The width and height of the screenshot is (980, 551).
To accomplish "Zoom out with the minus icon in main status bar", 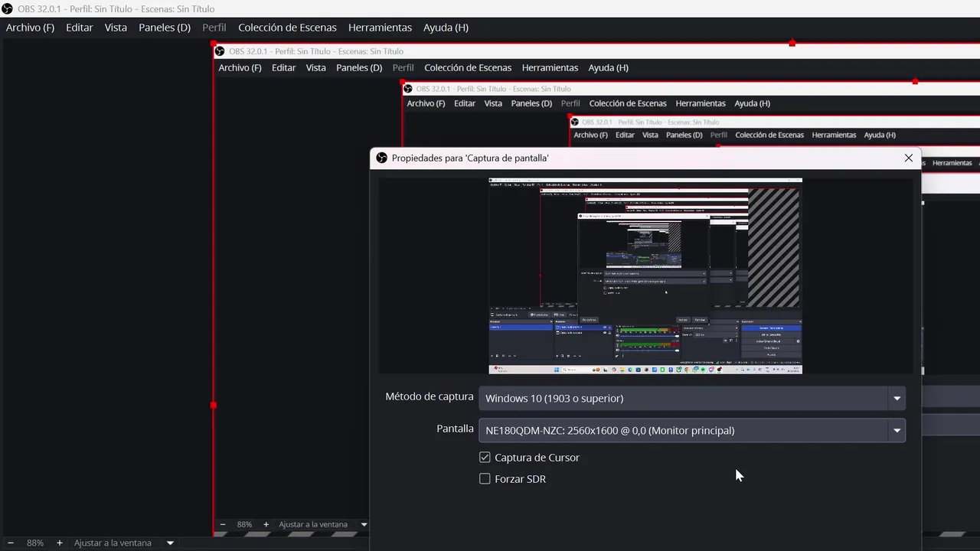I will pos(11,543).
